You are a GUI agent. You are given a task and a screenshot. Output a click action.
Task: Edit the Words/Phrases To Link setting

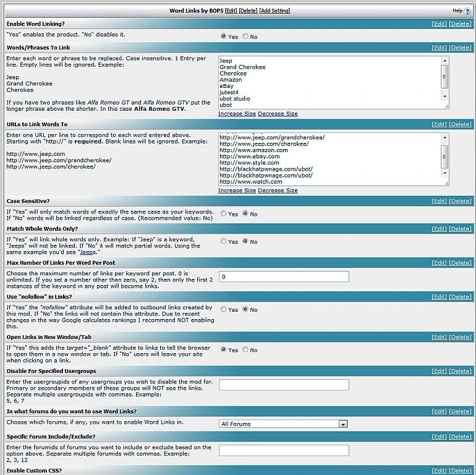tap(439, 48)
